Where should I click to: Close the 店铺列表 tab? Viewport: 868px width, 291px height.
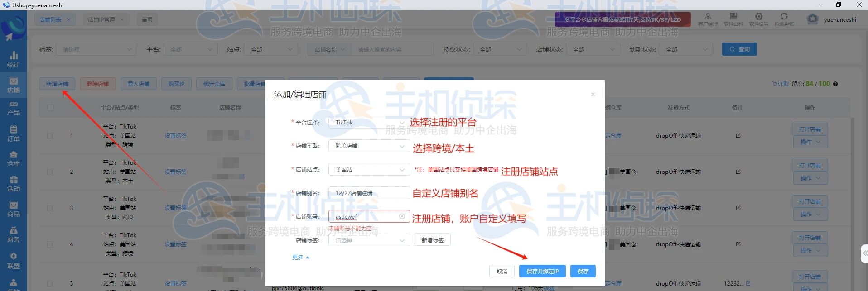pyautogui.click(x=68, y=19)
